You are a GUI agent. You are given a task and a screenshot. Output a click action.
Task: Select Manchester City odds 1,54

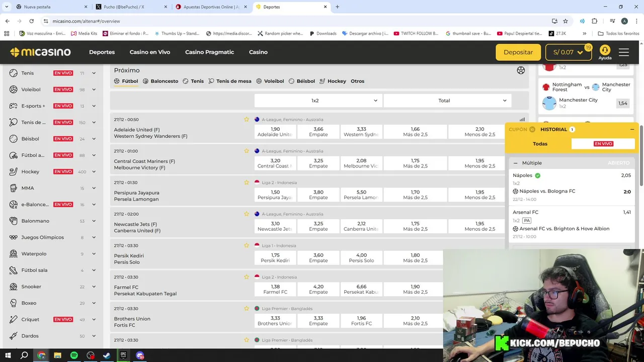click(x=623, y=103)
